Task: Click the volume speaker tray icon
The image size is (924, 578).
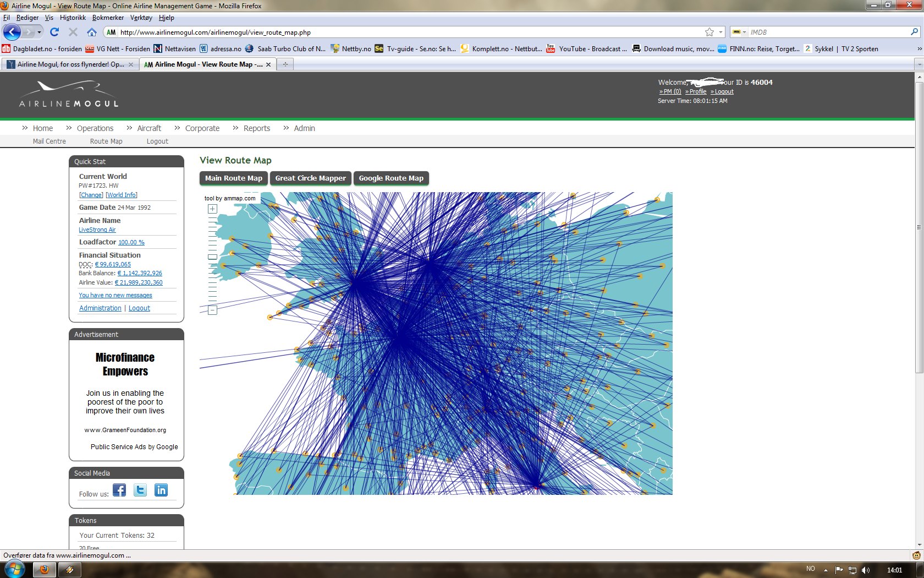Action: [x=866, y=570]
